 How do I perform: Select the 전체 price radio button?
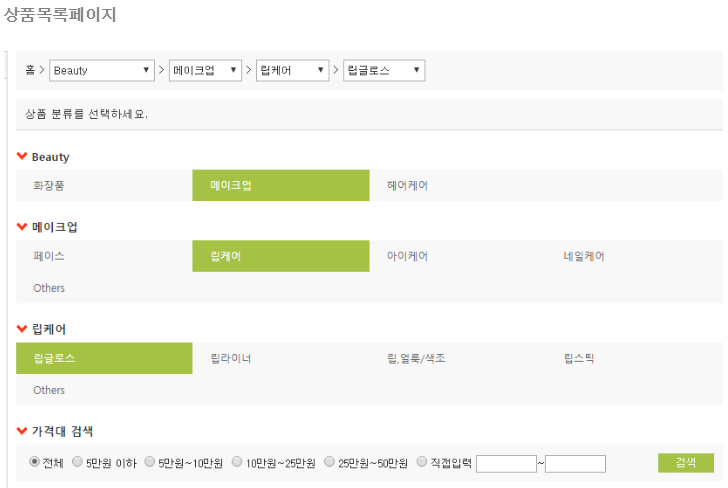pos(35,462)
